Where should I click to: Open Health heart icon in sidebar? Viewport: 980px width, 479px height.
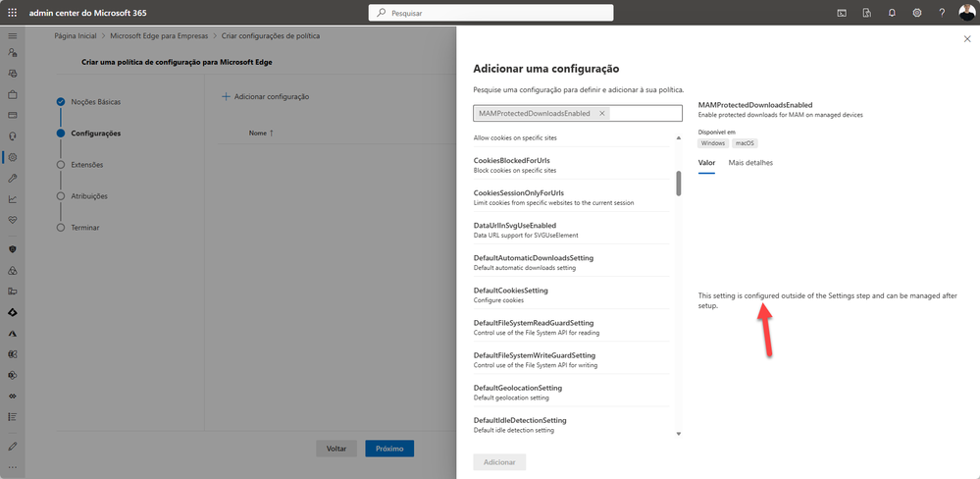[13, 220]
